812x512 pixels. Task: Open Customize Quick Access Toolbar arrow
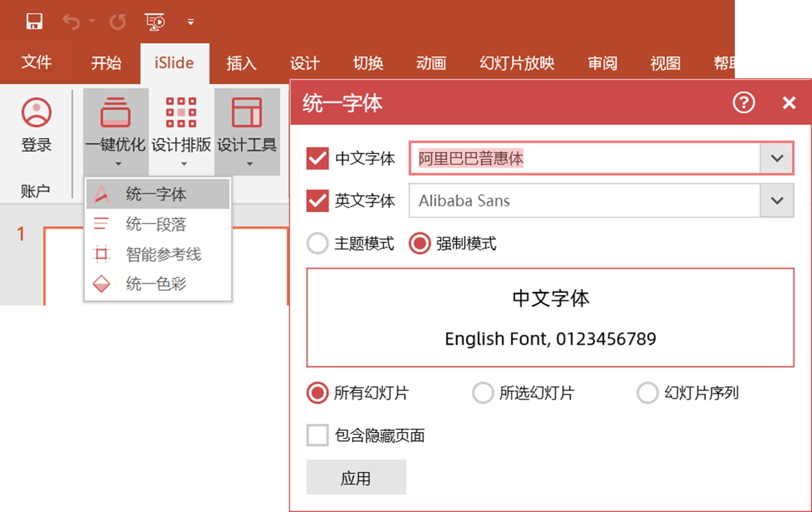pyautogui.click(x=191, y=22)
